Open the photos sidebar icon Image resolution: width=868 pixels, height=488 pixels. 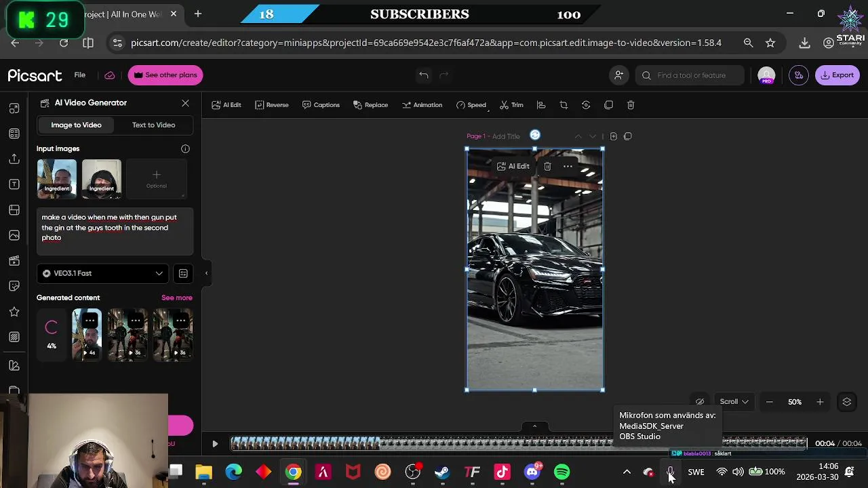tap(14, 235)
